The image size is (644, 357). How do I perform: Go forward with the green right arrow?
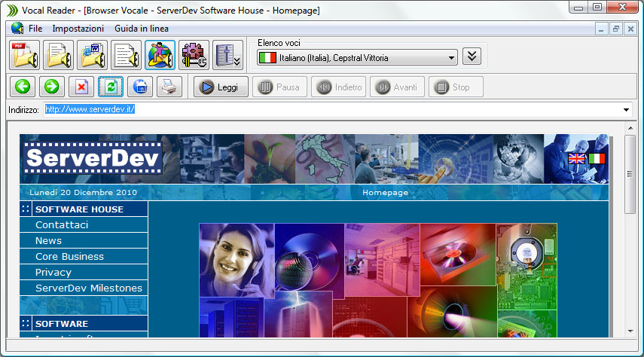(x=52, y=87)
